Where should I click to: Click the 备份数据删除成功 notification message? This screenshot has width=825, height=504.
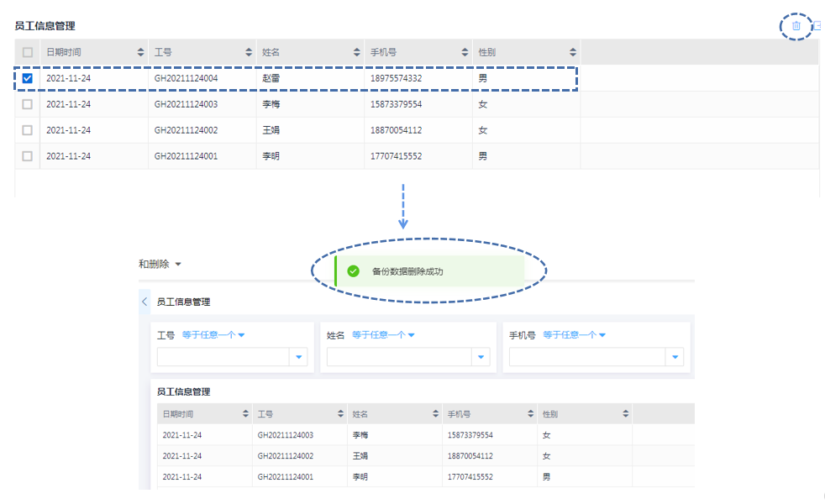[x=407, y=271]
